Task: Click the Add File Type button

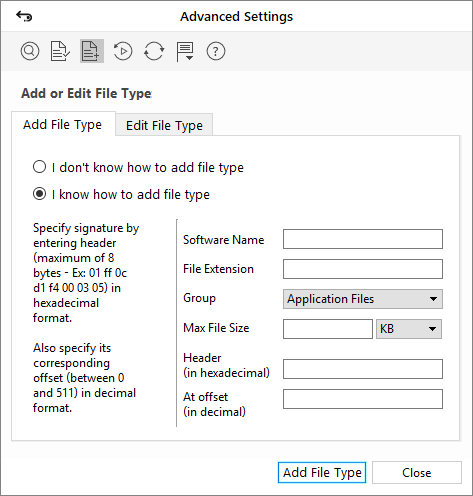Action: point(322,472)
